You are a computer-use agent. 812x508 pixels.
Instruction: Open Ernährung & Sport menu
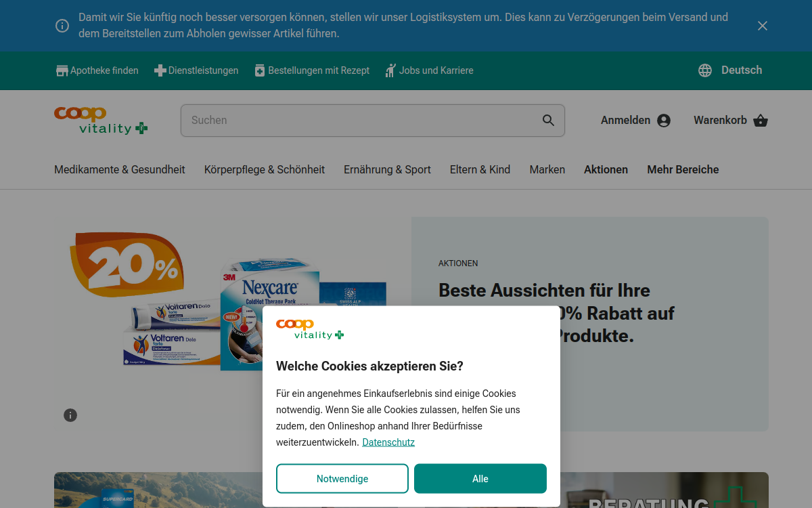pyautogui.click(x=387, y=170)
